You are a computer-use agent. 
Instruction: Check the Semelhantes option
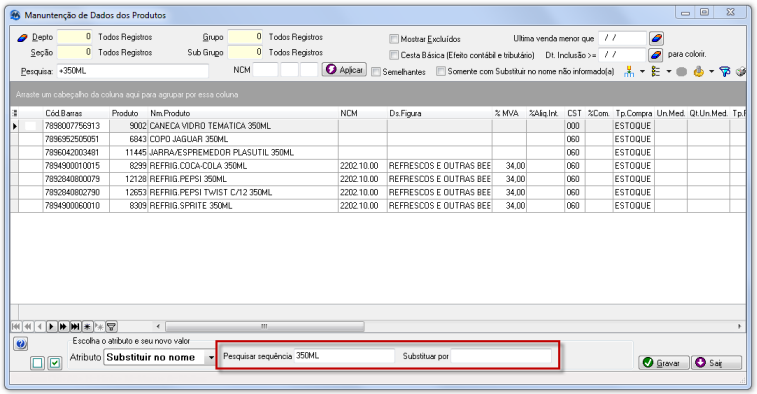click(376, 71)
